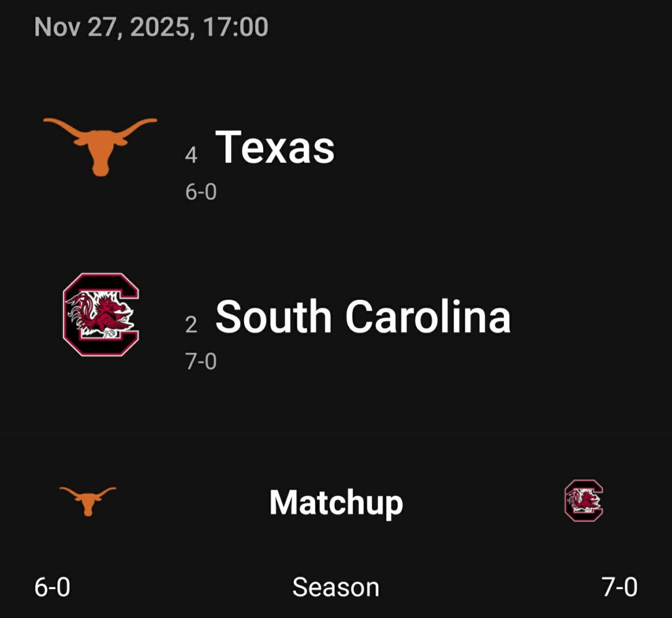Screen dimensions: 672x618
Task: Select the Season stat label
Action: pyautogui.click(x=335, y=587)
